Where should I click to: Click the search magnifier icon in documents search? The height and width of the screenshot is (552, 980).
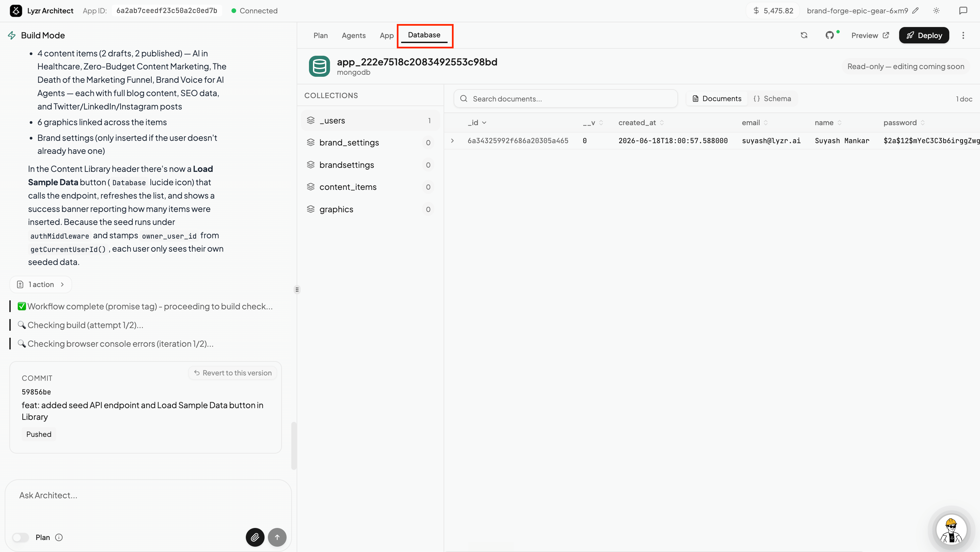click(x=463, y=99)
